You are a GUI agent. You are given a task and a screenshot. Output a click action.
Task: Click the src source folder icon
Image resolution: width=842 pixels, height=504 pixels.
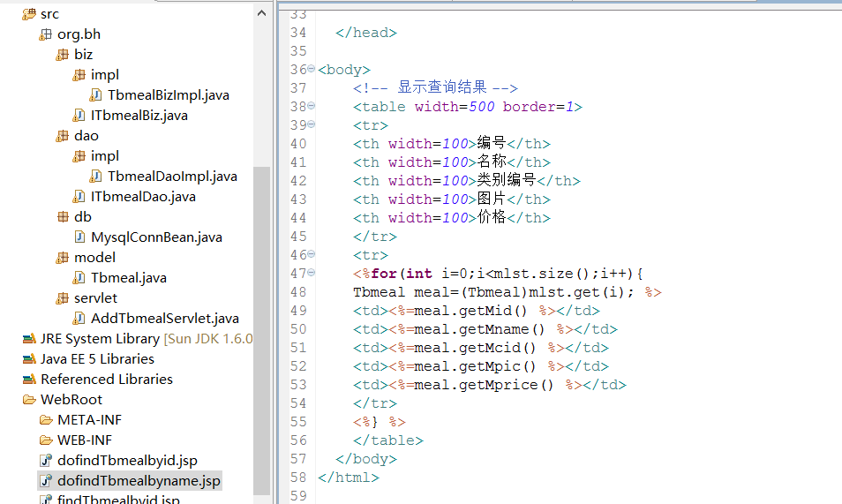(x=29, y=14)
